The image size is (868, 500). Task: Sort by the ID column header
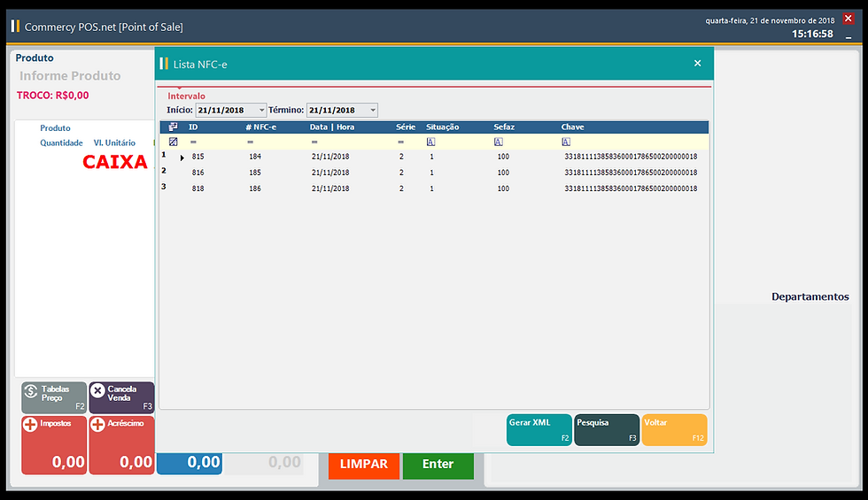pos(193,127)
